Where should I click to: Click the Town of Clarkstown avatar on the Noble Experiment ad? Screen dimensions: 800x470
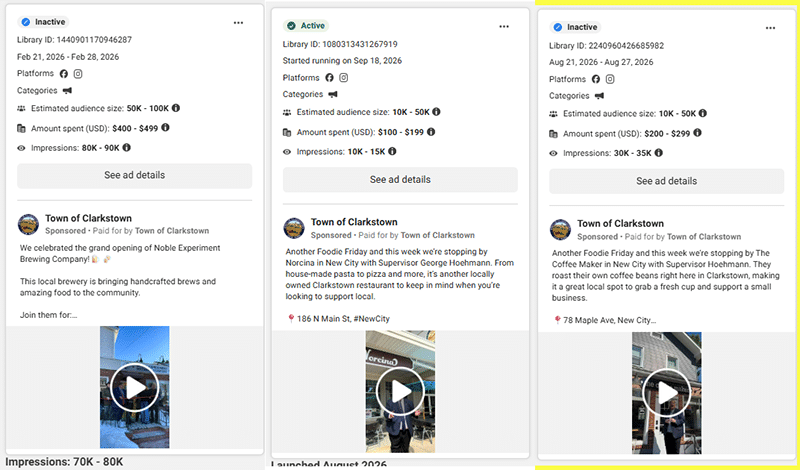[28, 224]
